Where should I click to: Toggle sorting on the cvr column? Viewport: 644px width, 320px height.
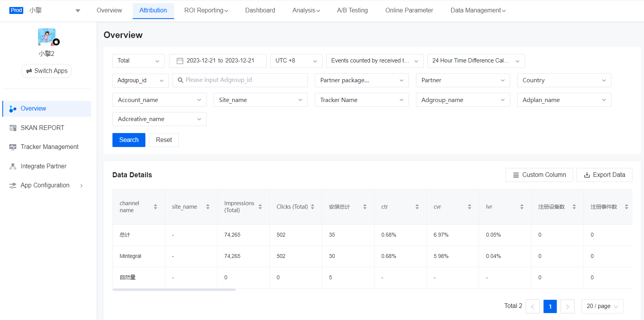pyautogui.click(x=469, y=207)
